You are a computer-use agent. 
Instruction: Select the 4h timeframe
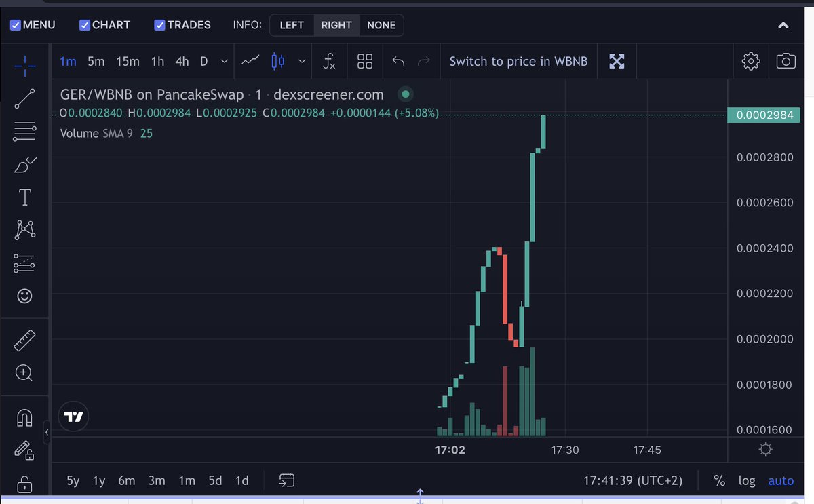click(182, 61)
